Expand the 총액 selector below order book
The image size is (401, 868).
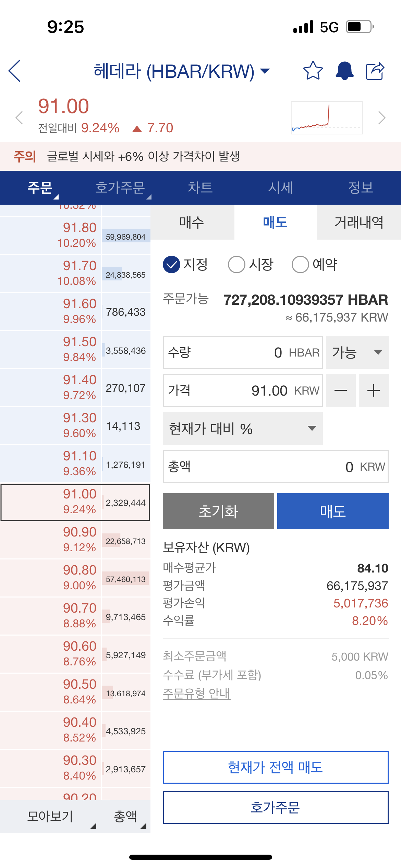(x=126, y=817)
